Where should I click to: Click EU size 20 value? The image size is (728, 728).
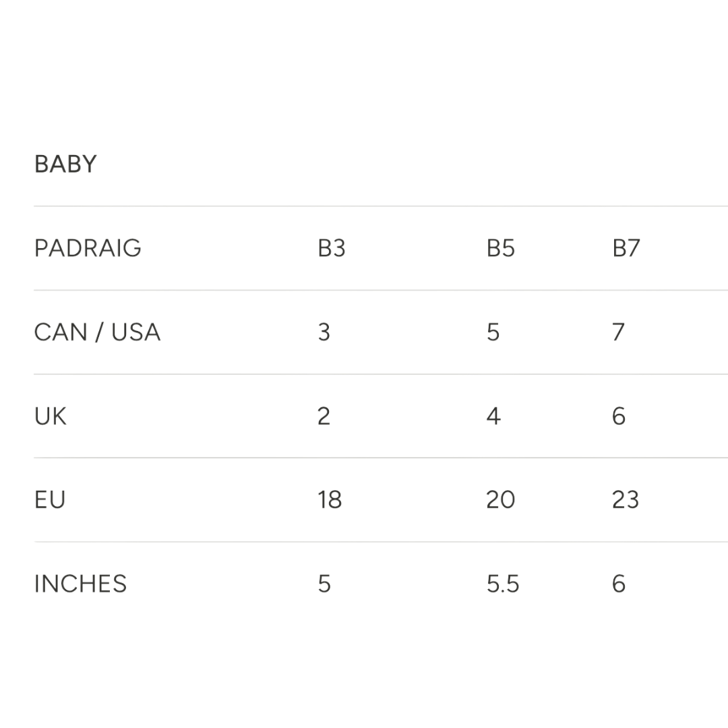[x=500, y=500]
